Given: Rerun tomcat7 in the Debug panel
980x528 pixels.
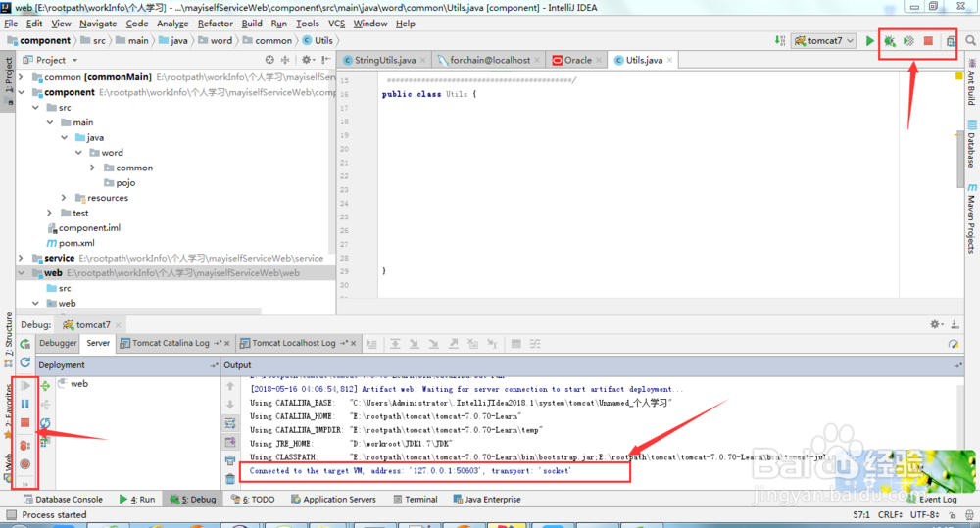Looking at the screenshot, I should (25, 344).
